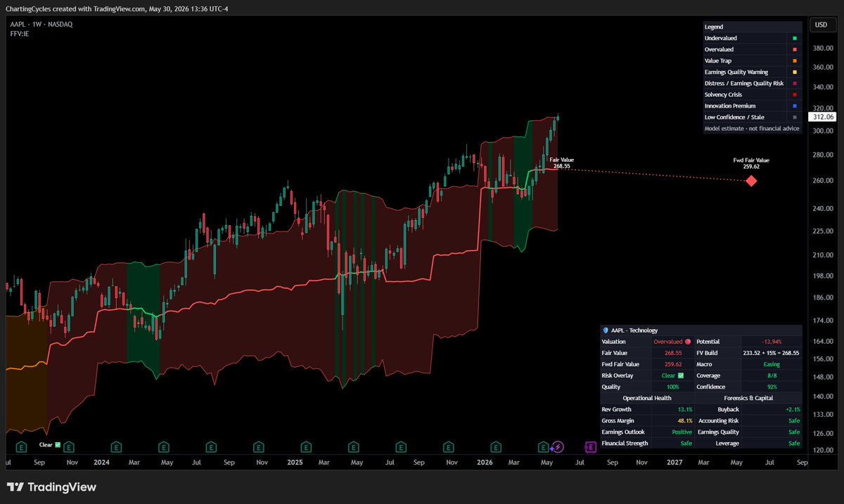Click the Positive Earnings Outlook value

click(x=682, y=432)
